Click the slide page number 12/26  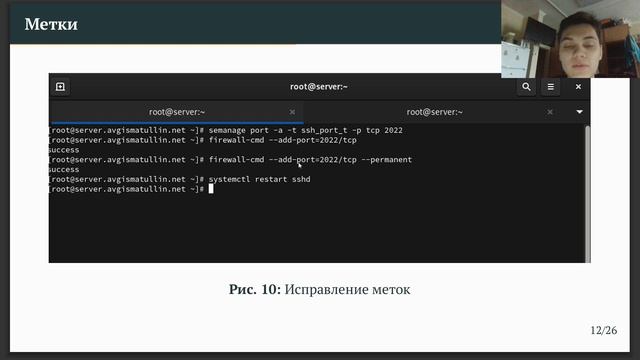click(603, 330)
